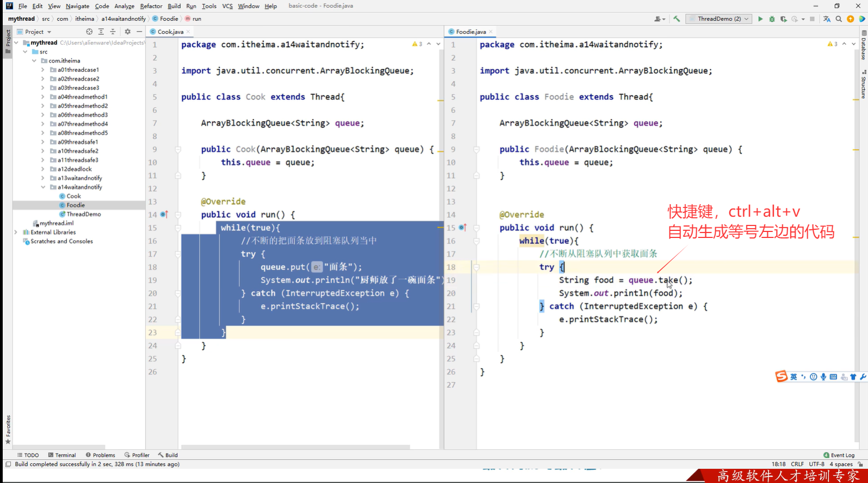
Task: Build project with the hammer icon
Action: 676,19
